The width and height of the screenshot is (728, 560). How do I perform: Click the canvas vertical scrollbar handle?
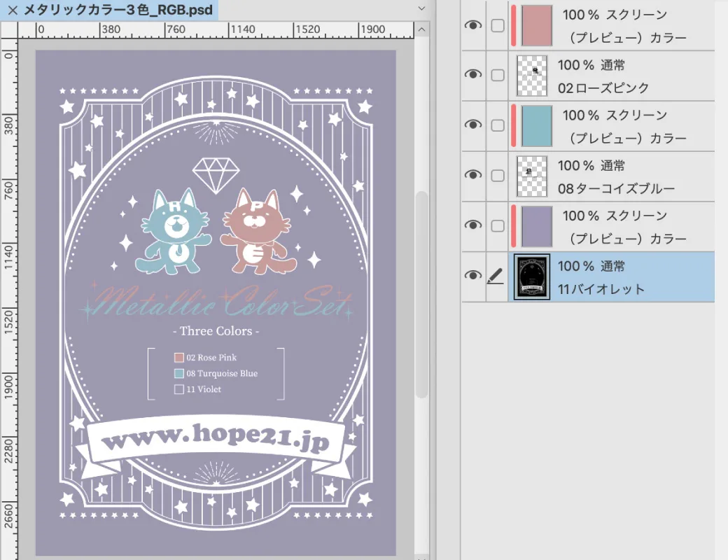click(x=421, y=294)
